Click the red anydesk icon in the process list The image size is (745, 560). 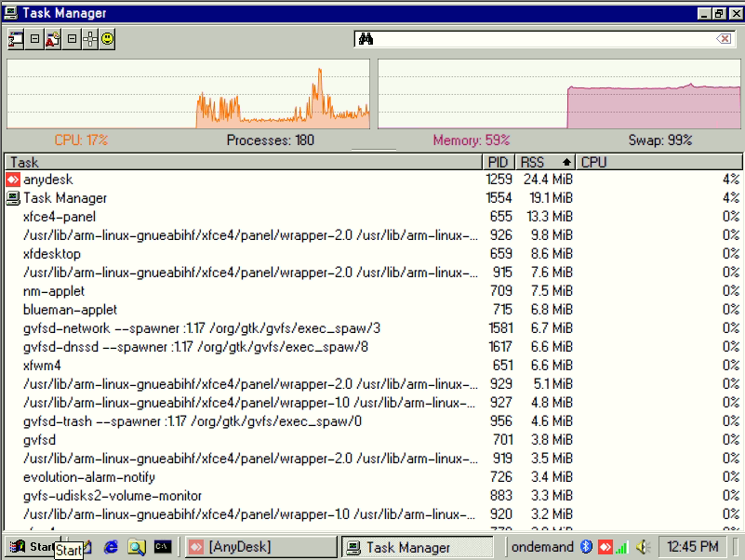13,180
